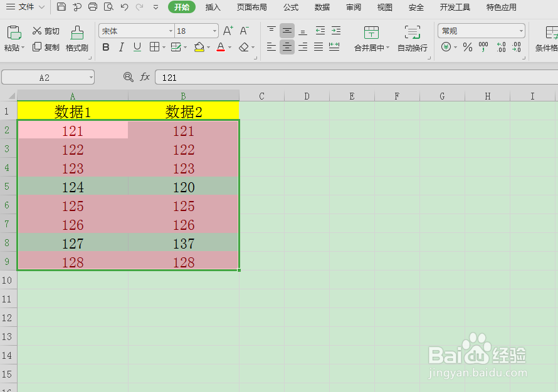The height and width of the screenshot is (392, 558).
Task: Open Print Preview icon
Action: pyautogui.click(x=108, y=7)
